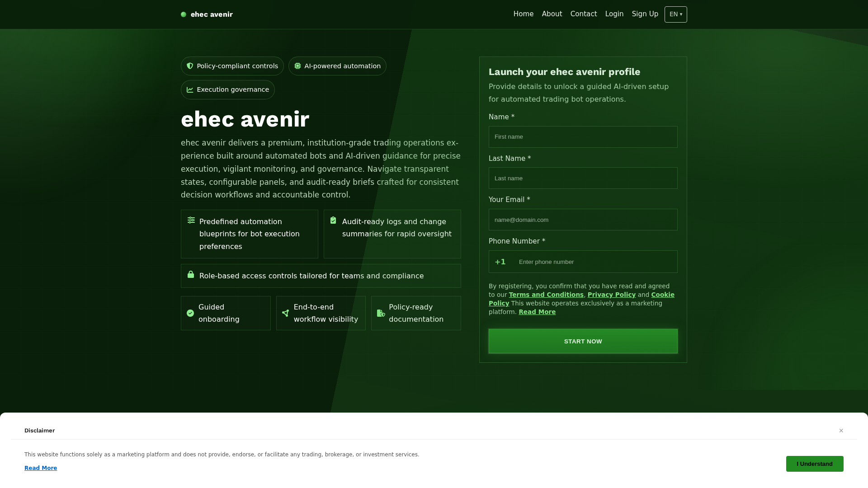Select Sign Up in the navigation
Screen dimensions: 868x488
click(645, 14)
